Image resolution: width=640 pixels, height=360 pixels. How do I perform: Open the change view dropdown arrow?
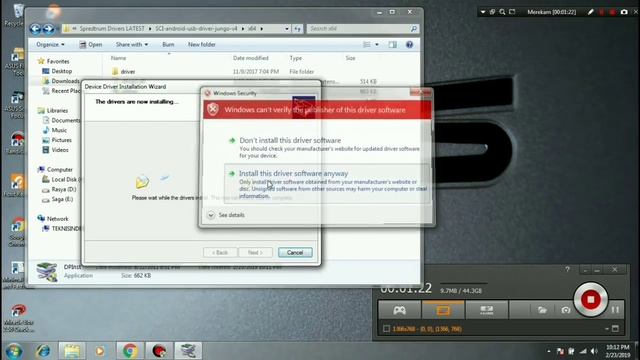point(377,44)
